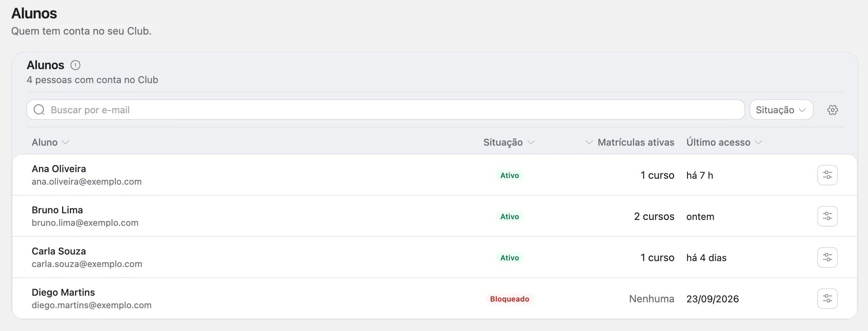The width and height of the screenshot is (868, 331).
Task: Open the Situação filter dropdown
Action: [x=781, y=110]
